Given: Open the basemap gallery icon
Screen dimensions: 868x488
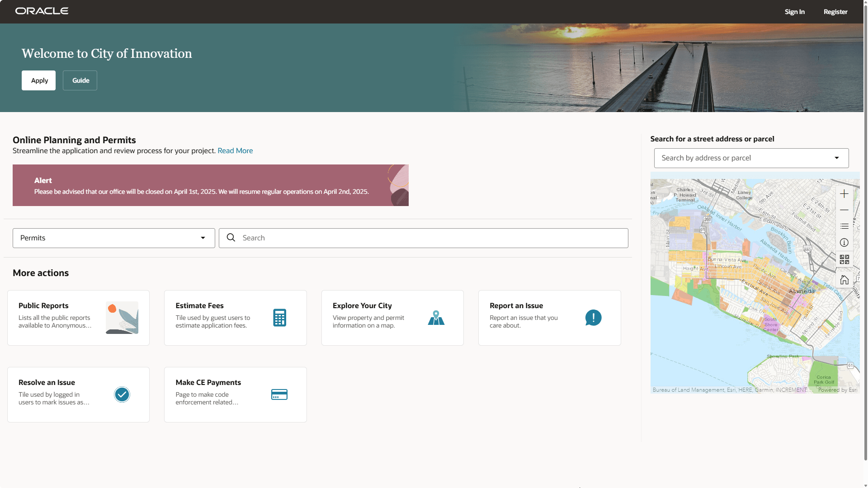Looking at the screenshot, I should (x=844, y=259).
